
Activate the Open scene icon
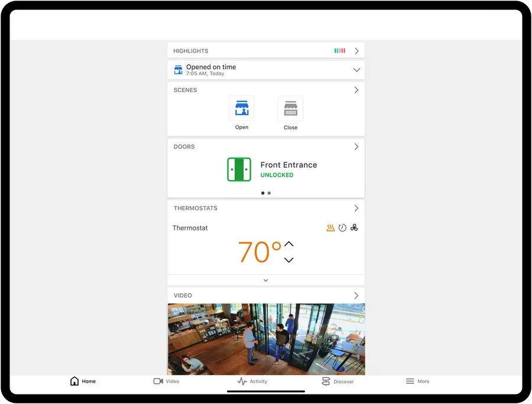tap(242, 108)
